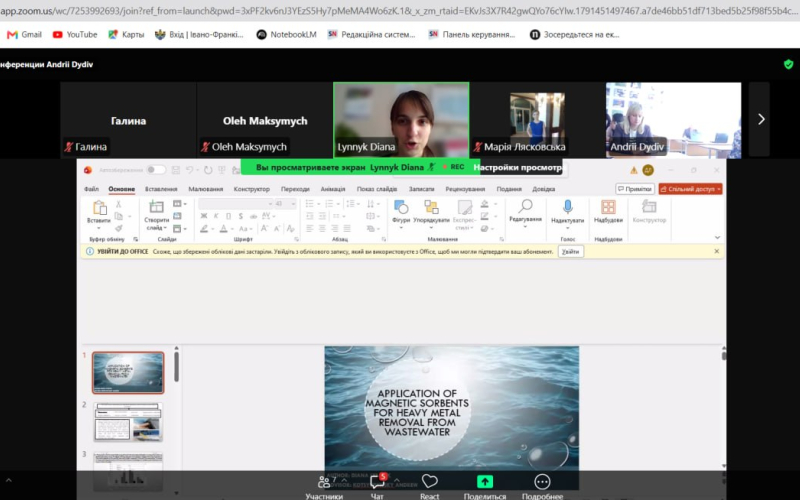Click the Упорядкувати arrange icon
800x500 pixels.
(x=431, y=207)
